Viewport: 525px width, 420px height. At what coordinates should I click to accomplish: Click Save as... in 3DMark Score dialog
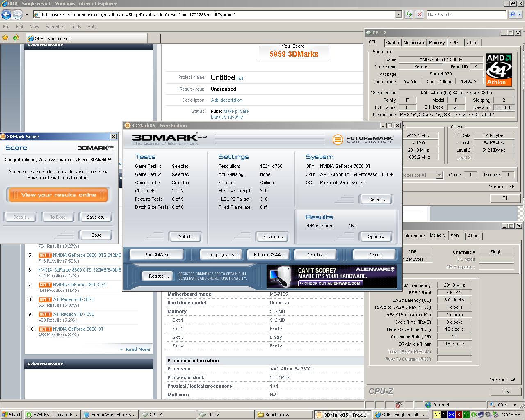[96, 217]
